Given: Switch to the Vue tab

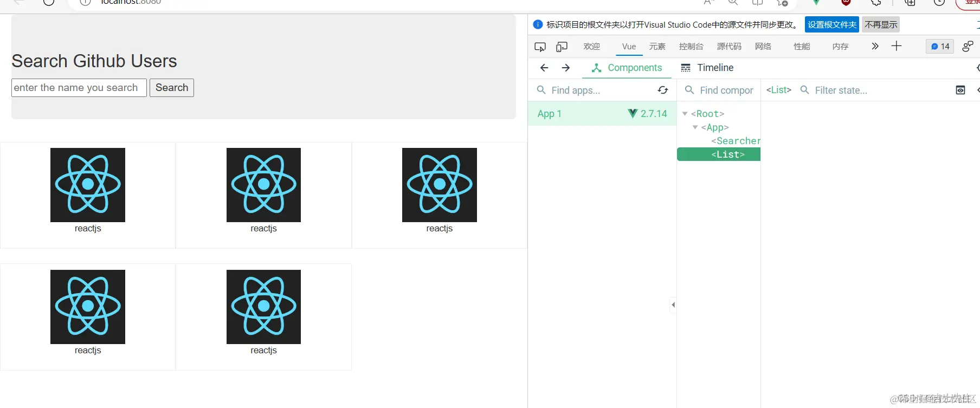Looking at the screenshot, I should (x=629, y=47).
